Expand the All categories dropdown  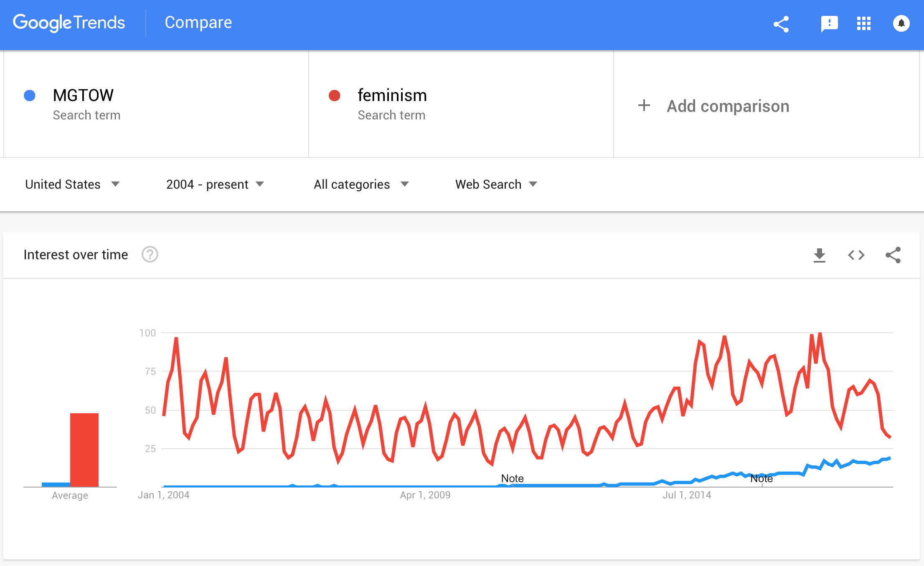click(361, 184)
